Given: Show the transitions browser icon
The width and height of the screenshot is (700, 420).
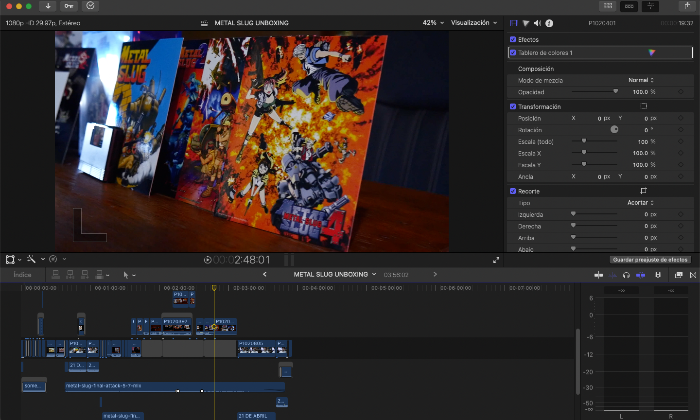Looking at the screenshot, I should pyautogui.click(x=693, y=275).
